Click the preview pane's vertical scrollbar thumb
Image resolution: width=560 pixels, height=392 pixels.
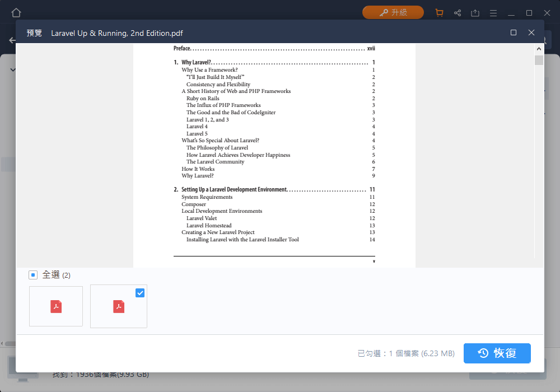539,60
